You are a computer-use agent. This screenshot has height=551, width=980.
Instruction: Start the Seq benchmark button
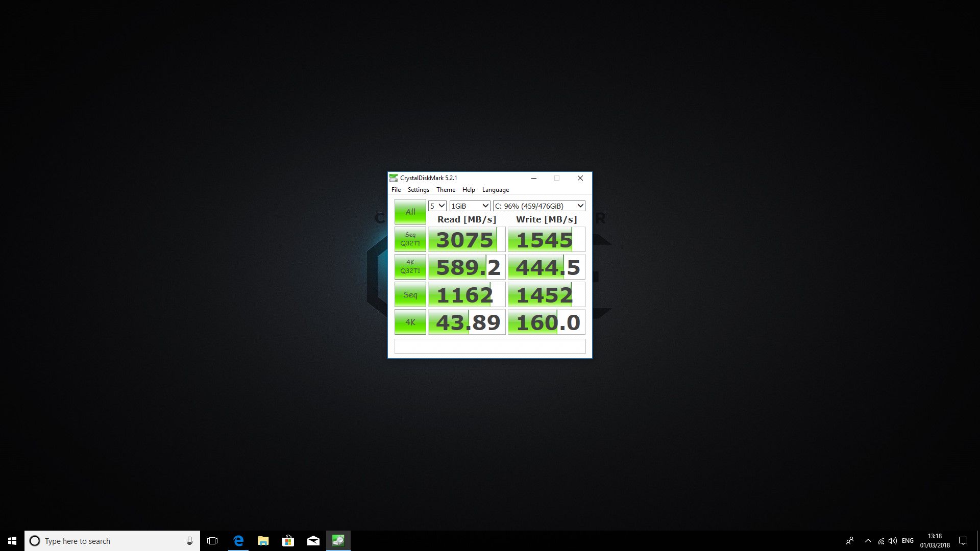(410, 294)
